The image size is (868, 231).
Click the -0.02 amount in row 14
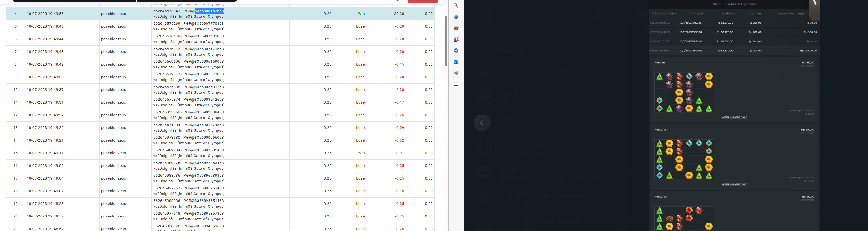(x=400, y=140)
